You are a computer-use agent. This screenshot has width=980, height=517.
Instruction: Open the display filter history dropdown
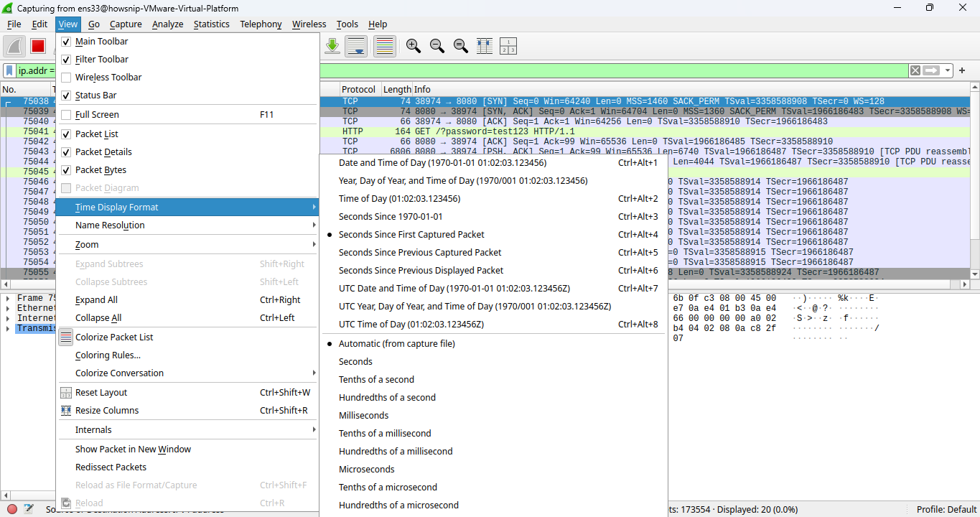click(948, 70)
